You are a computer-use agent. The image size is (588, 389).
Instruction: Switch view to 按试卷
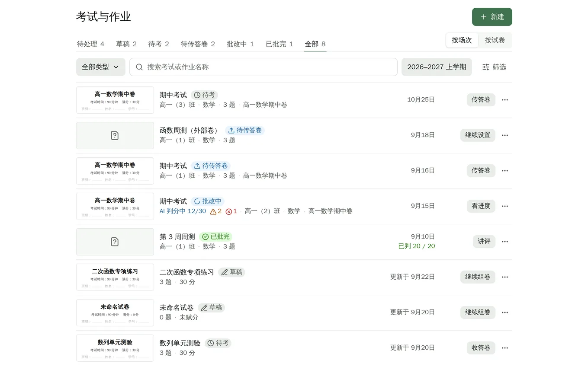coord(495,40)
